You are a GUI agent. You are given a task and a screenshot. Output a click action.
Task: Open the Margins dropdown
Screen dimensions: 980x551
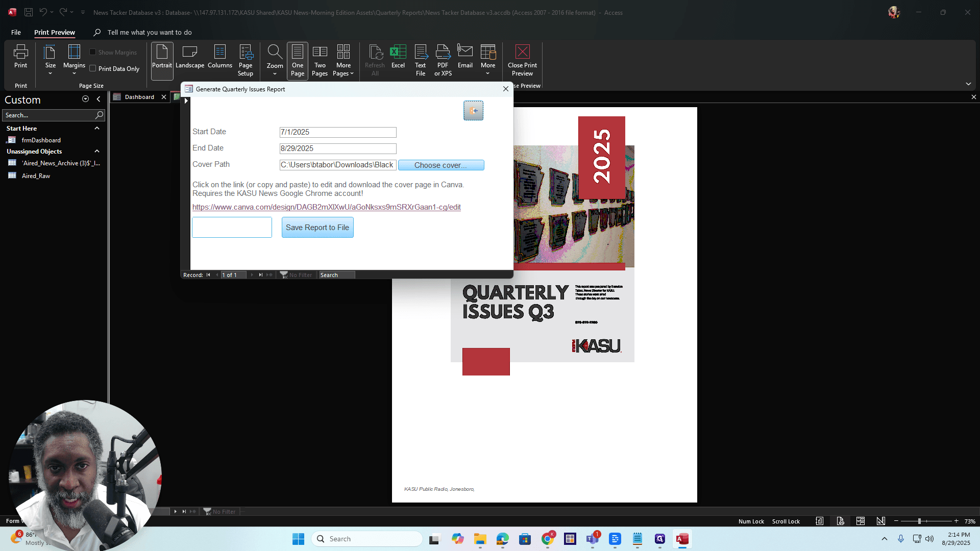(x=74, y=60)
